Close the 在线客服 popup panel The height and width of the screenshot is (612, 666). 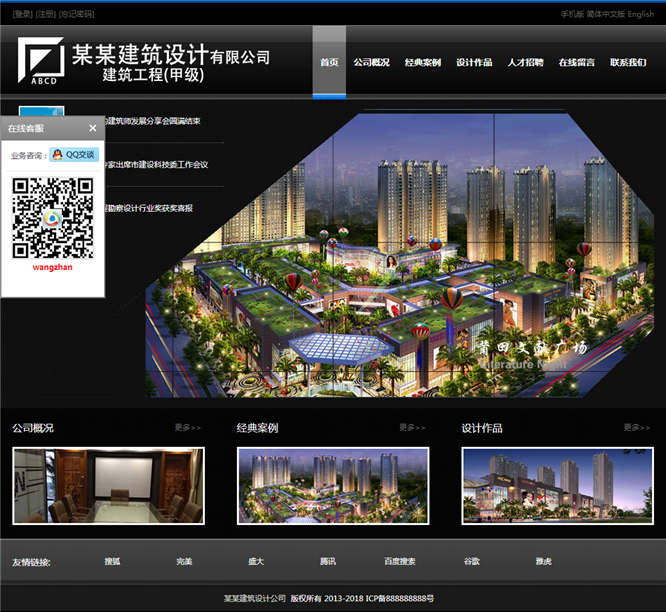93,128
